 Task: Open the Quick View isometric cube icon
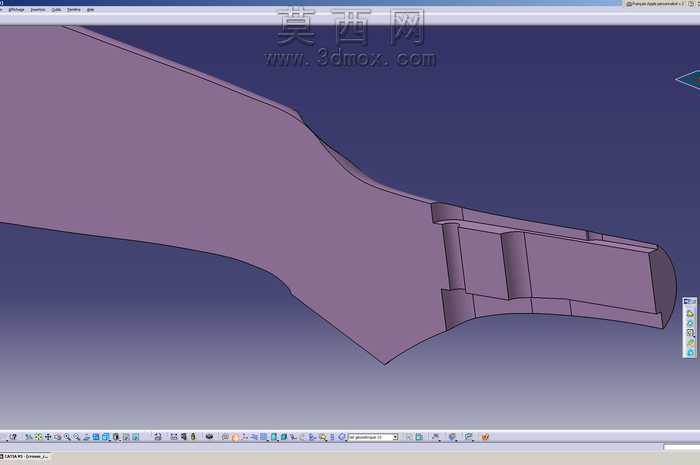coord(105,437)
